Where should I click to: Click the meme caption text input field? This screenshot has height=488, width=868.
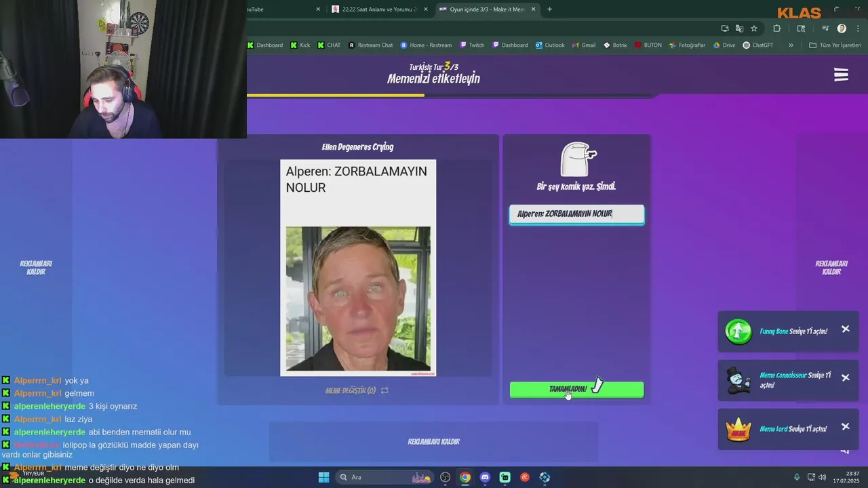(576, 214)
